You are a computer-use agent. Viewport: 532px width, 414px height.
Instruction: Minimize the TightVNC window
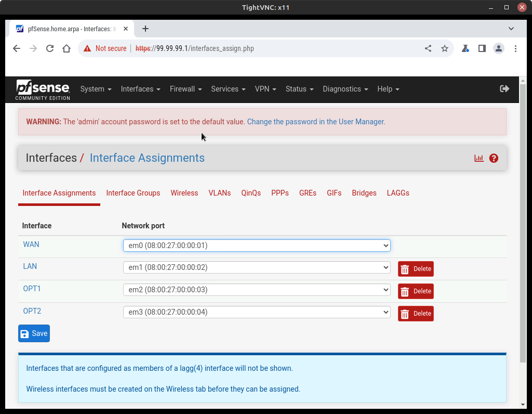(490, 7)
